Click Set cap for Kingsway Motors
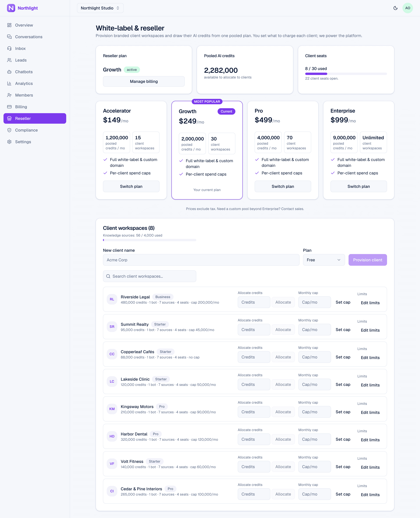Screen dimensions: 420x518 coord(343,412)
